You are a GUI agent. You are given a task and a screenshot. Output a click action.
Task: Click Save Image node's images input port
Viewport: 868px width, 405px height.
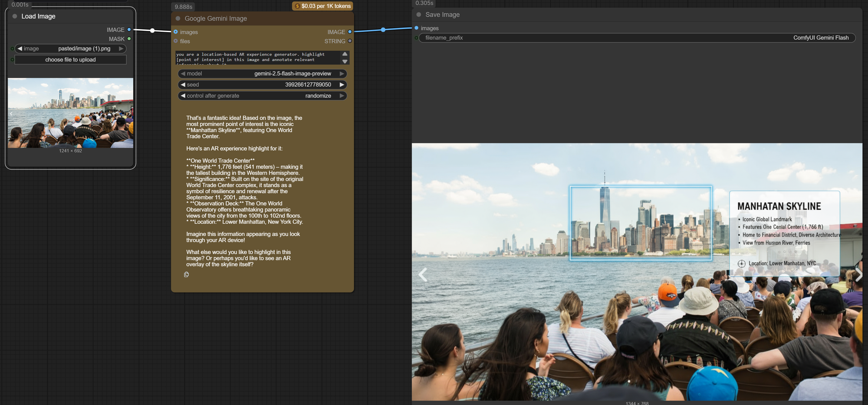[x=417, y=28]
